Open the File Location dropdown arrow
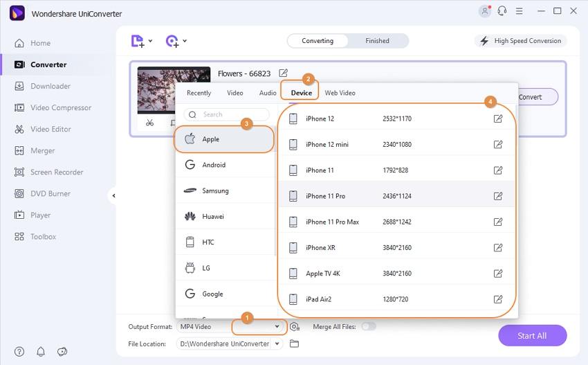This screenshot has width=588, height=365. [277, 344]
